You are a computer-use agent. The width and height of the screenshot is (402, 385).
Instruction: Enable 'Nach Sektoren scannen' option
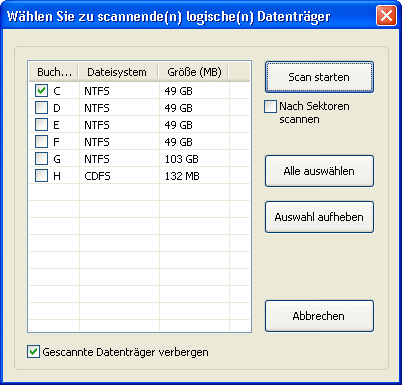point(270,107)
